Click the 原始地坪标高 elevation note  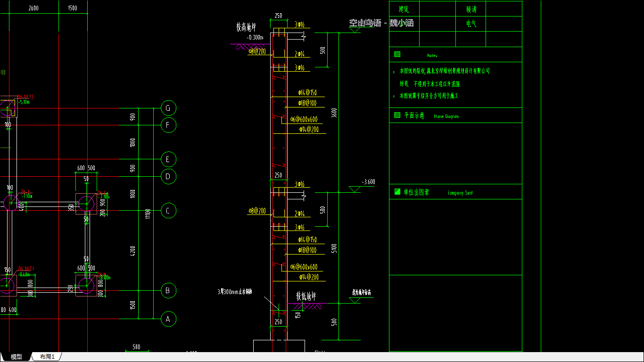click(x=362, y=293)
